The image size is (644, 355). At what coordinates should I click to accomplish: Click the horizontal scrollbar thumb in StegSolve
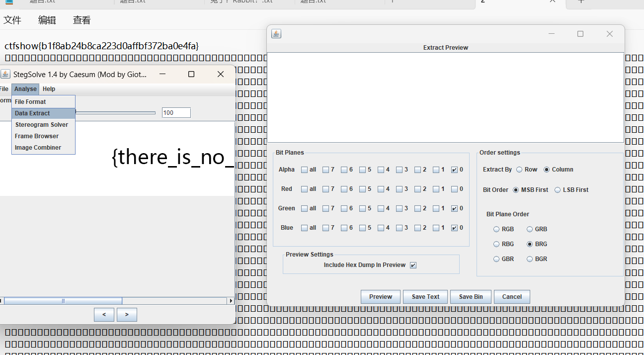[x=63, y=301]
